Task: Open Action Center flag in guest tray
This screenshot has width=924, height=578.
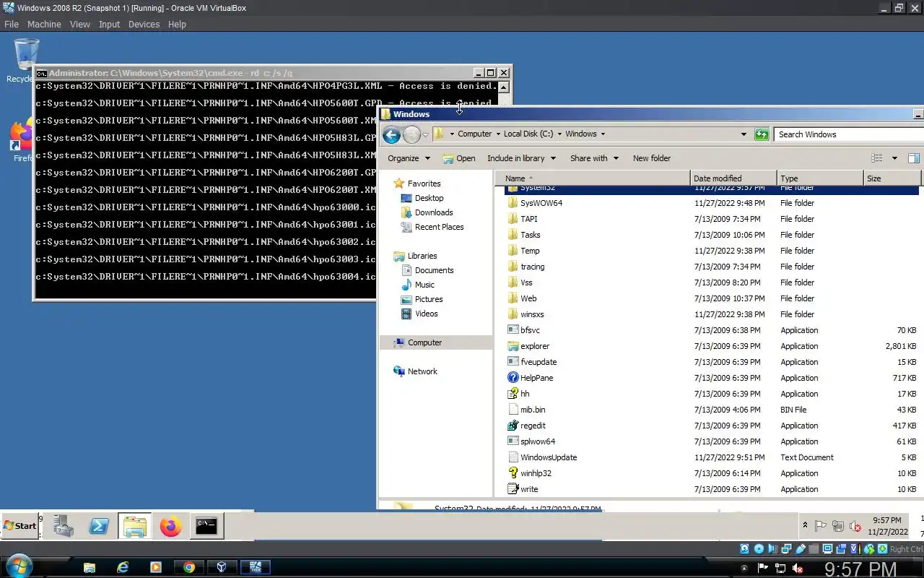Action: point(821,527)
